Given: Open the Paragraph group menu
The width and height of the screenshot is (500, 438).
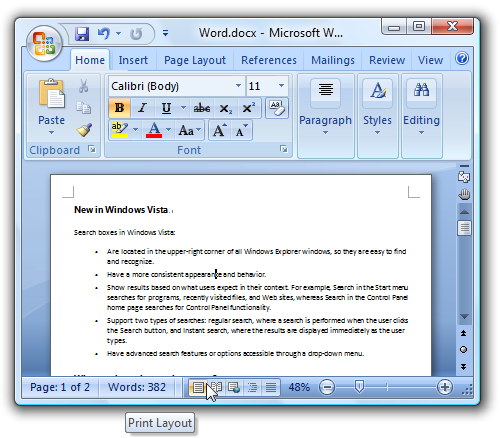Looking at the screenshot, I should [x=325, y=116].
